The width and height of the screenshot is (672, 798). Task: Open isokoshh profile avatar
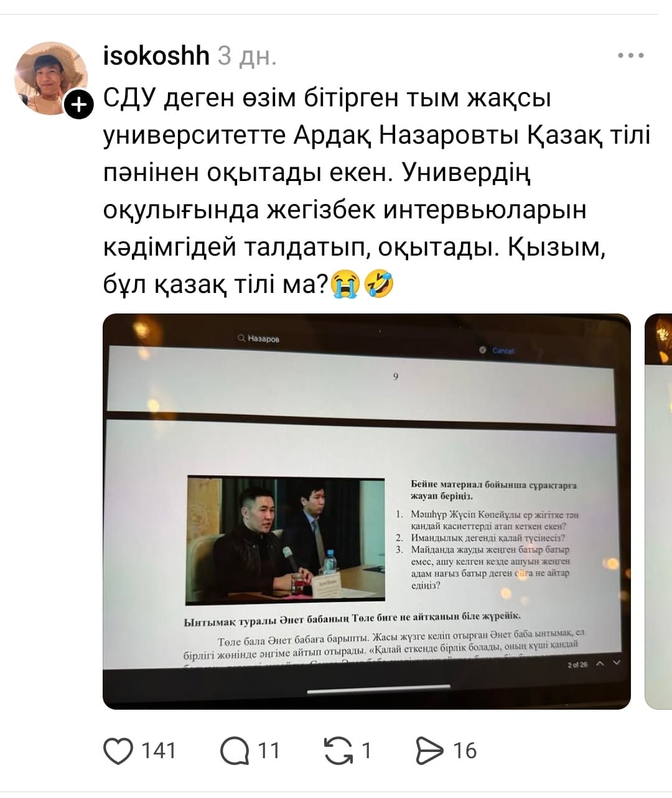51,78
